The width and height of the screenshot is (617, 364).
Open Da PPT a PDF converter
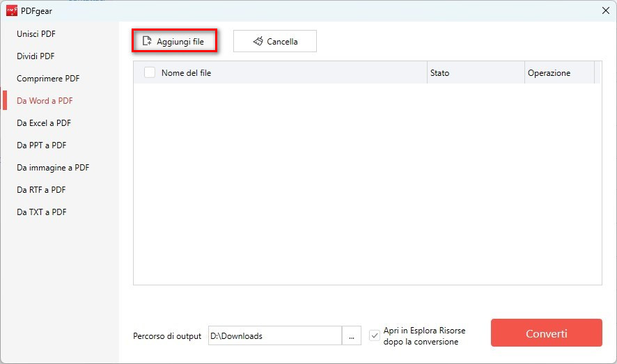pyautogui.click(x=41, y=145)
